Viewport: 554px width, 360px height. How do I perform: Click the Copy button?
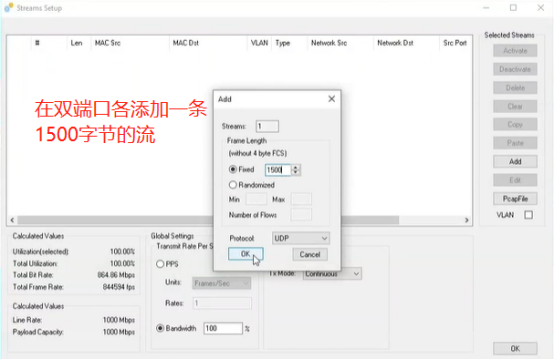point(515,124)
